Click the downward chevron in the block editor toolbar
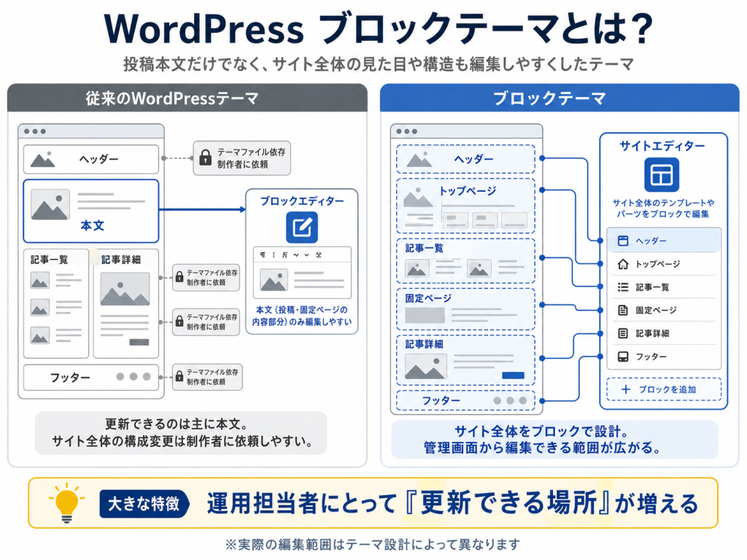This screenshot has height=560, width=747. click(307, 254)
